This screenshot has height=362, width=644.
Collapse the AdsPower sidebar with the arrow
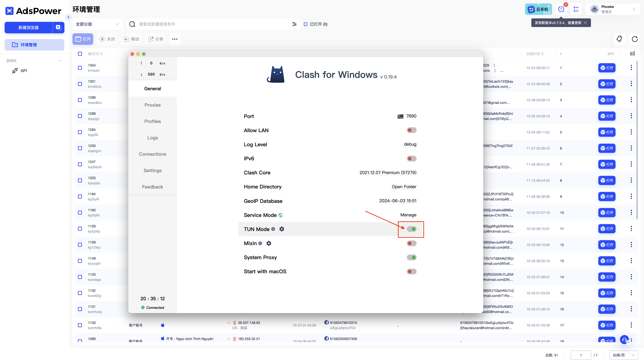click(x=68, y=17)
